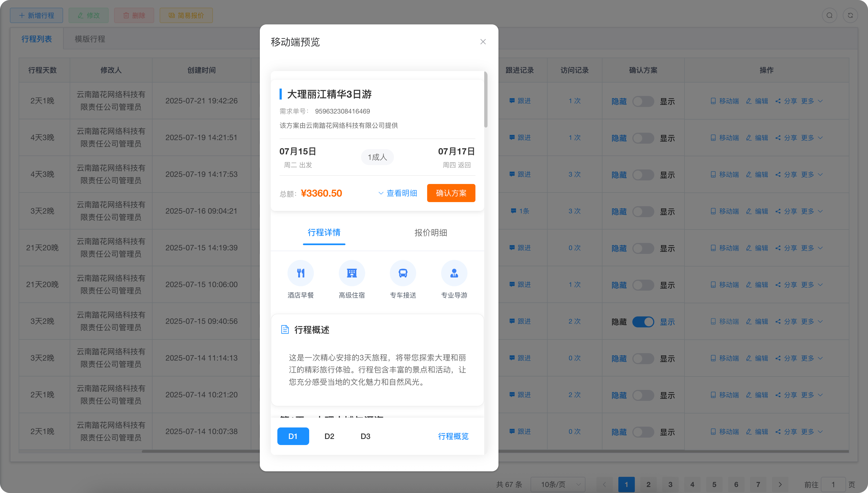
Task: Open the 分享 share icon in the first row
Action: coord(777,101)
